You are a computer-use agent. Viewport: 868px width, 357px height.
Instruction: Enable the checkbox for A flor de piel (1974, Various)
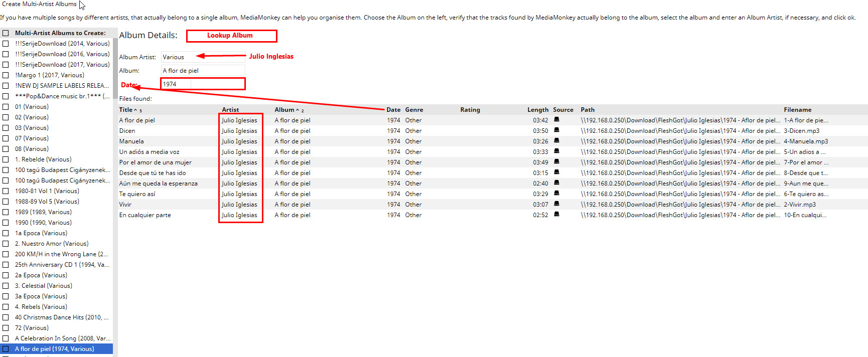click(x=6, y=349)
